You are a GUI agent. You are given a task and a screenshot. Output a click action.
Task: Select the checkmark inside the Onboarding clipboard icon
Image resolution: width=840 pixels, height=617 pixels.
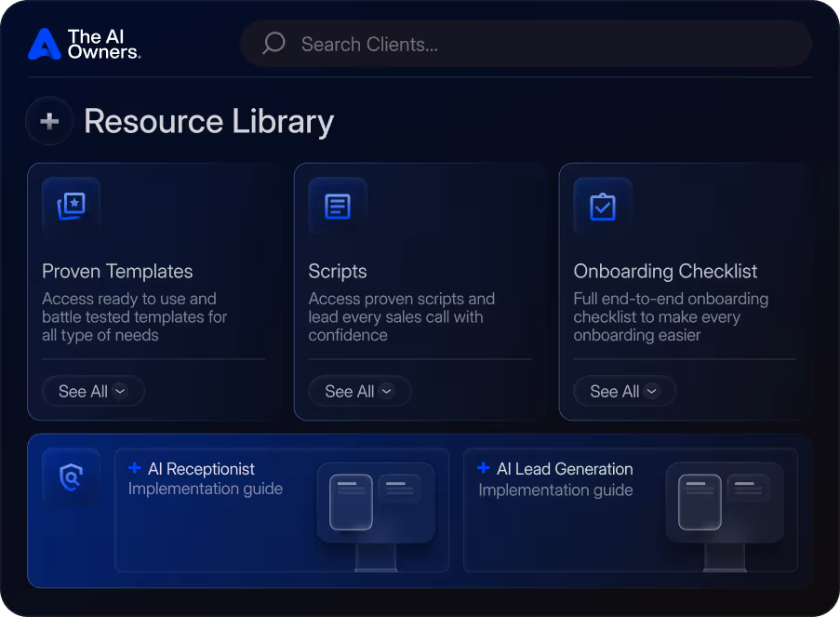[x=603, y=208]
